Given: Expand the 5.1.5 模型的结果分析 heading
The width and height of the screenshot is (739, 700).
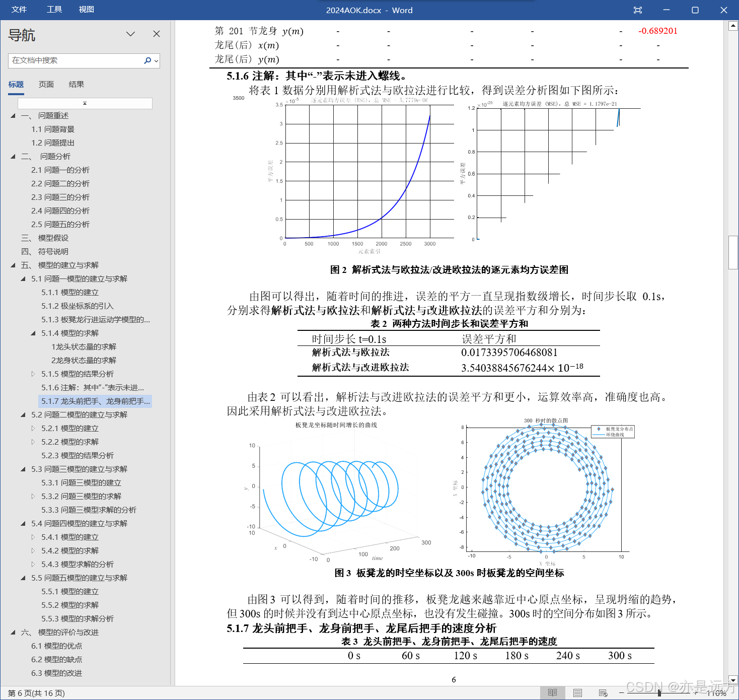Looking at the screenshot, I should (x=33, y=374).
